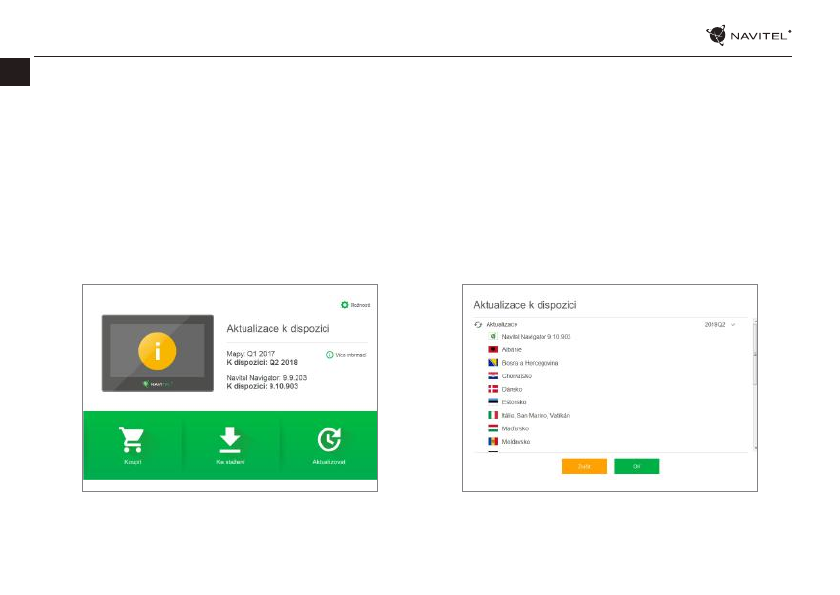Click the Aktualizovat refresh clock icon
This screenshot has height=595, width=840.
(x=329, y=440)
